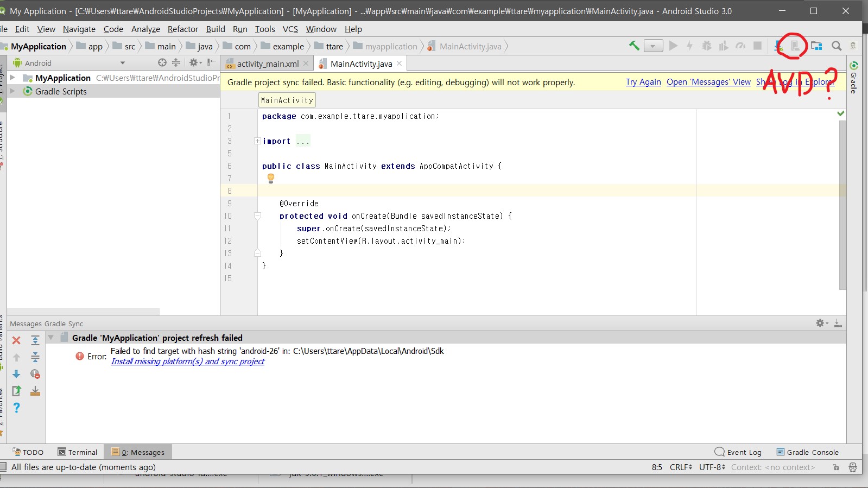868x488 pixels.
Task: Click the yellow lightbulb intention icon
Action: 270,178
